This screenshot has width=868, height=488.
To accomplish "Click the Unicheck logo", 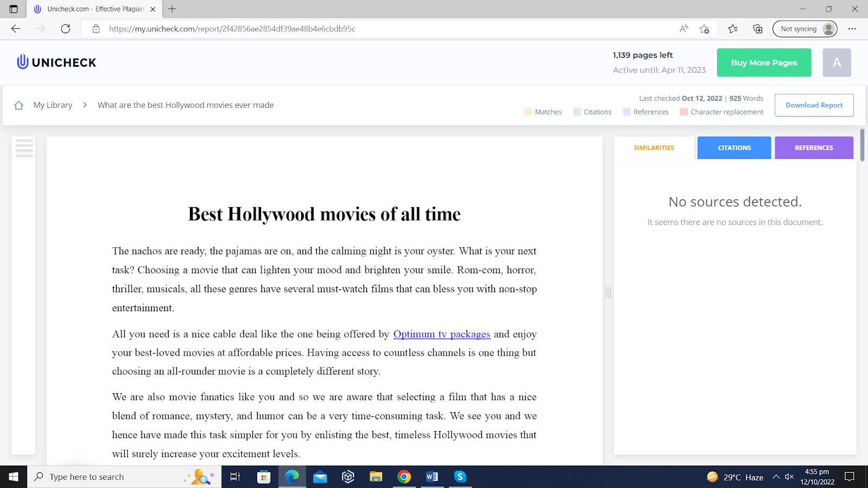I will point(56,62).
